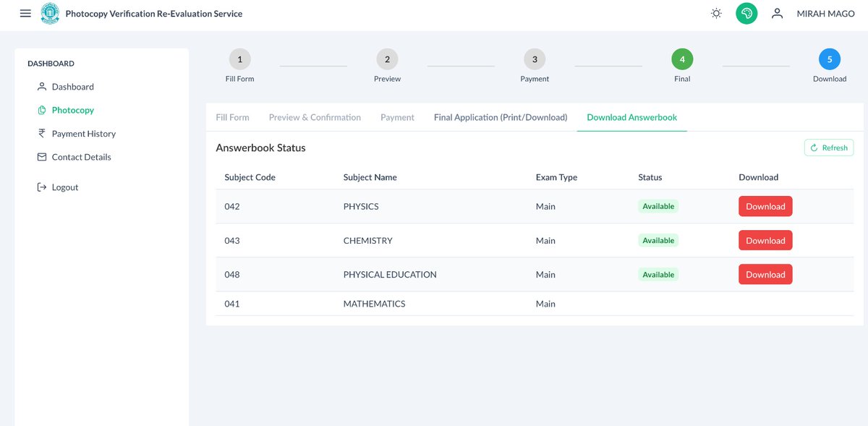Screen dimensions: 868x426
Task: Select subject code 042
Action: coord(231,206)
